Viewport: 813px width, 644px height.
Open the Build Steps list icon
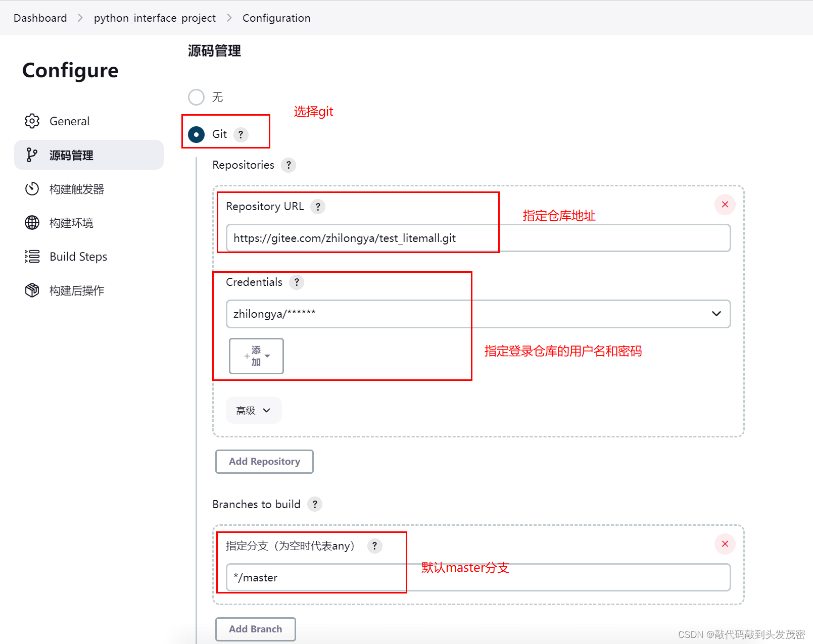click(x=32, y=257)
